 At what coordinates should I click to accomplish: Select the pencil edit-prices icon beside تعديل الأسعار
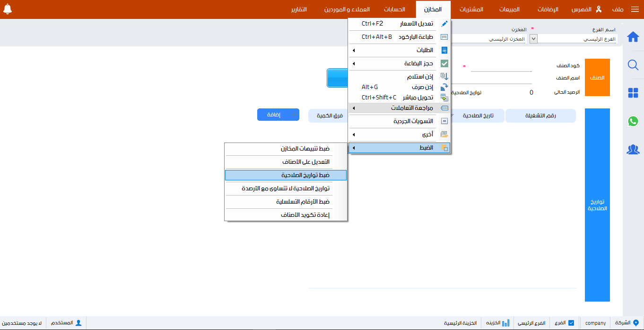[x=444, y=23]
